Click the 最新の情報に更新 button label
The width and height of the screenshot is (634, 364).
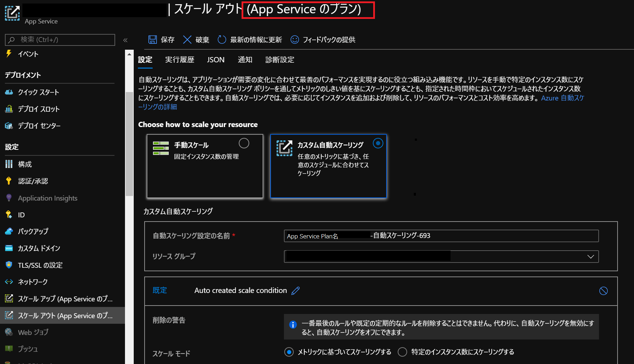click(256, 40)
